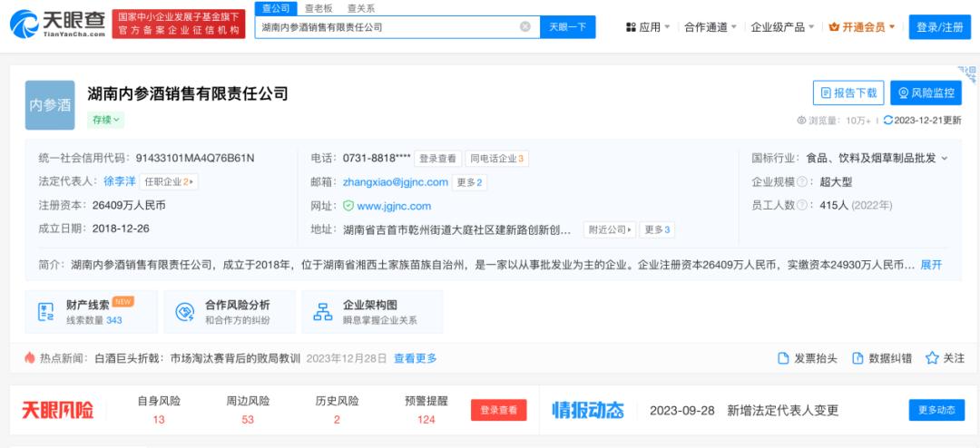Open the 应用 dropdown menu
The image size is (980, 448).
[x=648, y=27]
